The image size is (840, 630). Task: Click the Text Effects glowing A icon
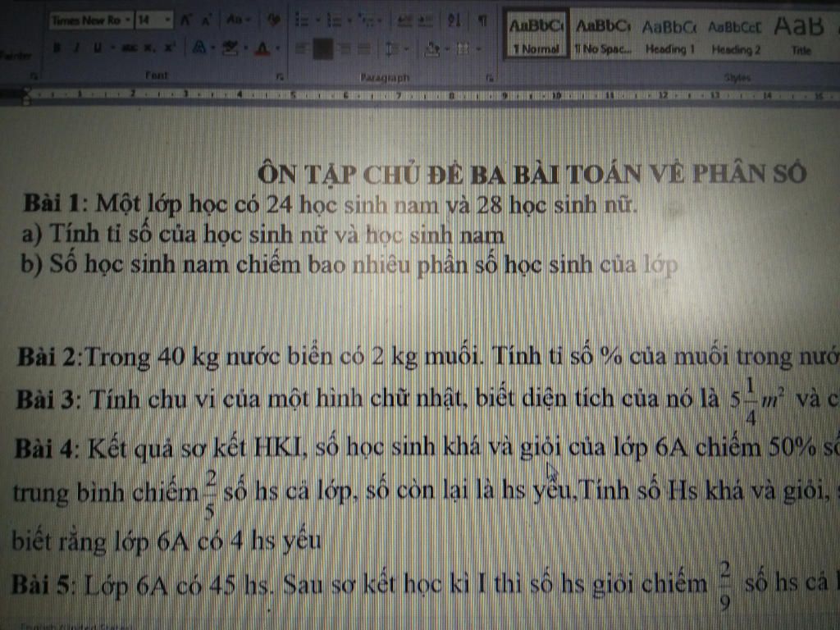coord(199,48)
